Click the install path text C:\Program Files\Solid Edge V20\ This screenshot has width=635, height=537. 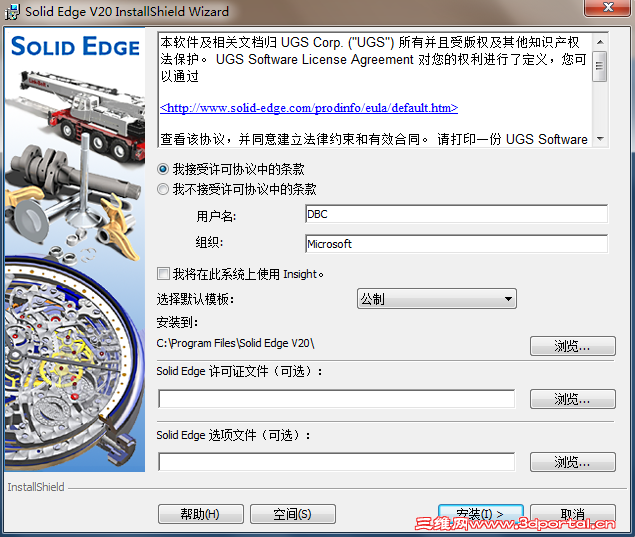pyautogui.click(x=235, y=343)
